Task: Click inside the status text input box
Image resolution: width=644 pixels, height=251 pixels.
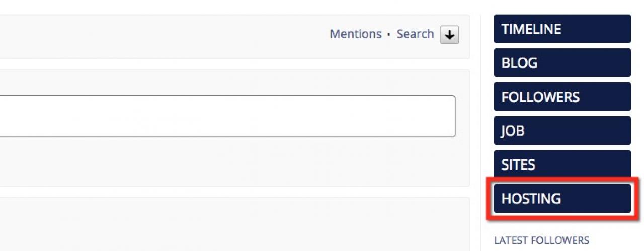Action: tap(226, 116)
